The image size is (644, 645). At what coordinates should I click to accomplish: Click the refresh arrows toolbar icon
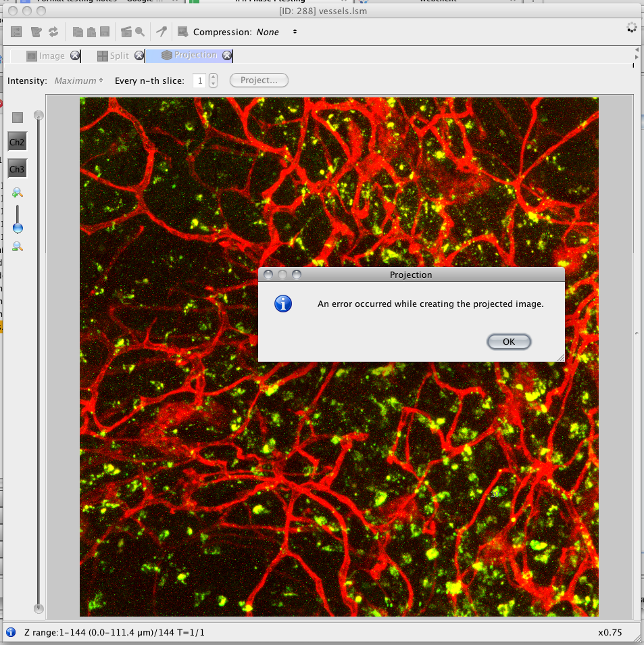pos(53,32)
